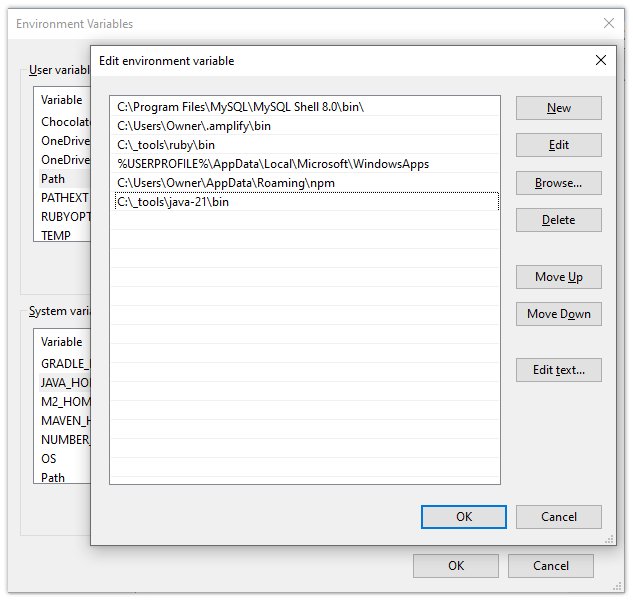Open Edit text... mode
This screenshot has width=633, height=601.
(x=559, y=370)
